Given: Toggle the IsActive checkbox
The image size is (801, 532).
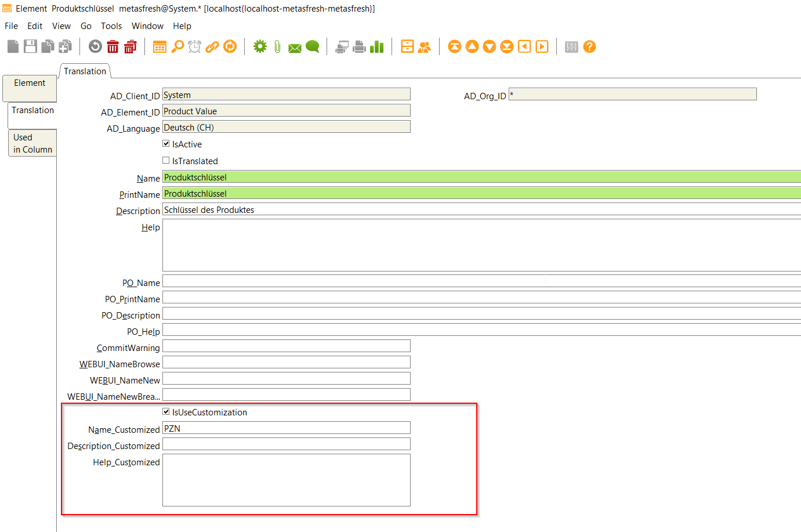Looking at the screenshot, I should pyautogui.click(x=166, y=143).
